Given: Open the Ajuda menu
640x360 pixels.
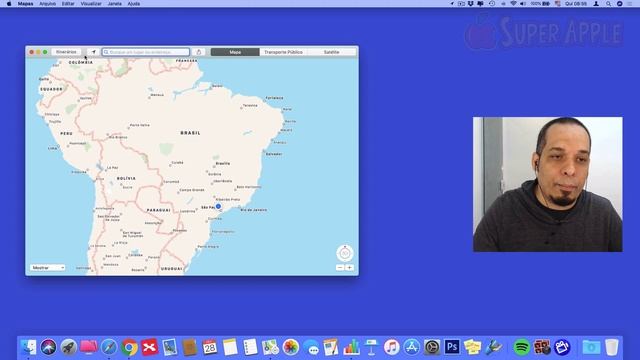Looking at the screenshot, I should click(134, 4).
